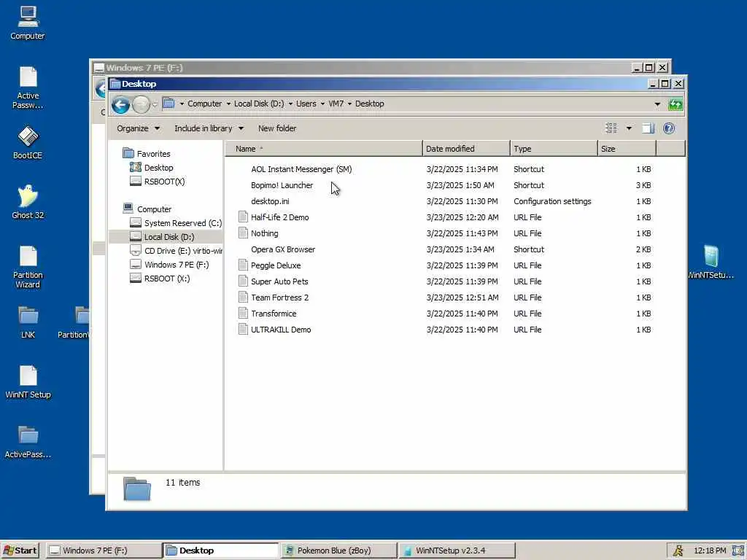Image resolution: width=747 pixels, height=560 pixels.
Task: Select AOL Instant Messenger (SM) shortcut
Action: click(301, 169)
